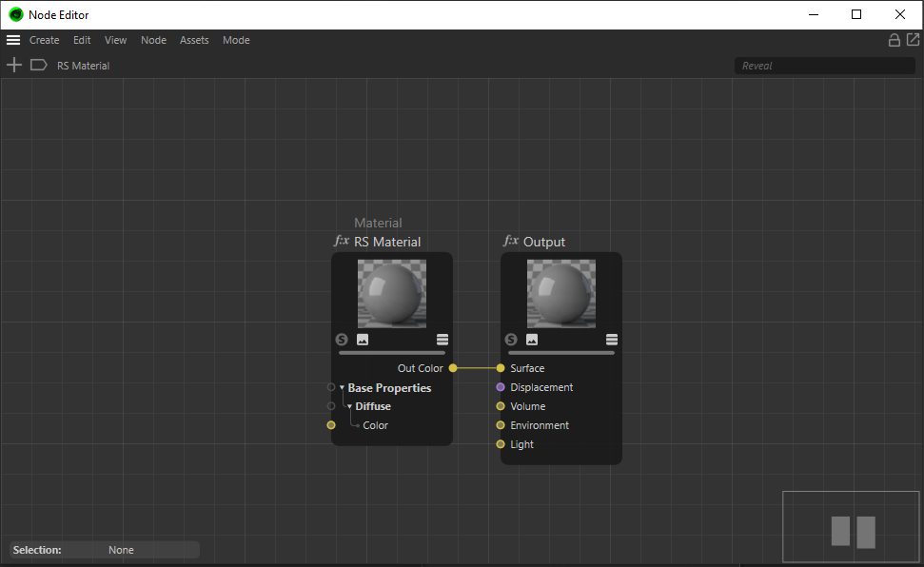Screen dimensions: 924x567
Task: Open the Assets menu
Action: (x=194, y=40)
